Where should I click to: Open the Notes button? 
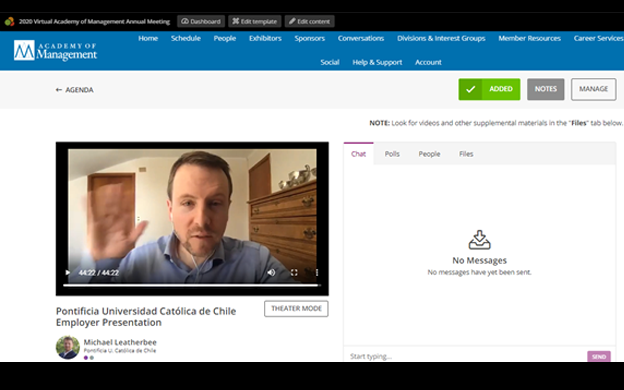[x=546, y=89]
